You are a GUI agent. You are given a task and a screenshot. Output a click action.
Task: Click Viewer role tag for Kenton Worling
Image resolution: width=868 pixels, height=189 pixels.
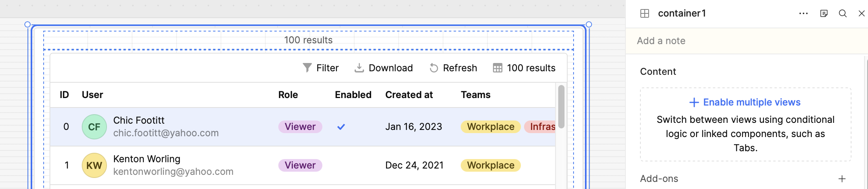tap(300, 165)
